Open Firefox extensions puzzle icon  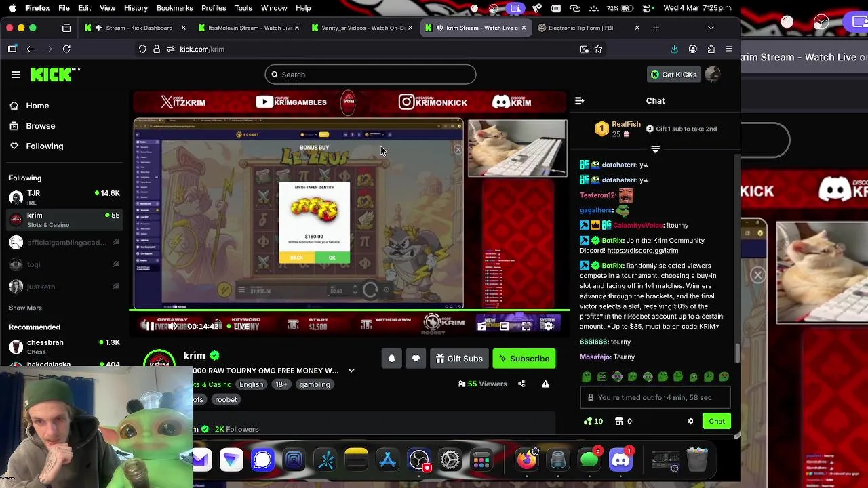pos(711,49)
